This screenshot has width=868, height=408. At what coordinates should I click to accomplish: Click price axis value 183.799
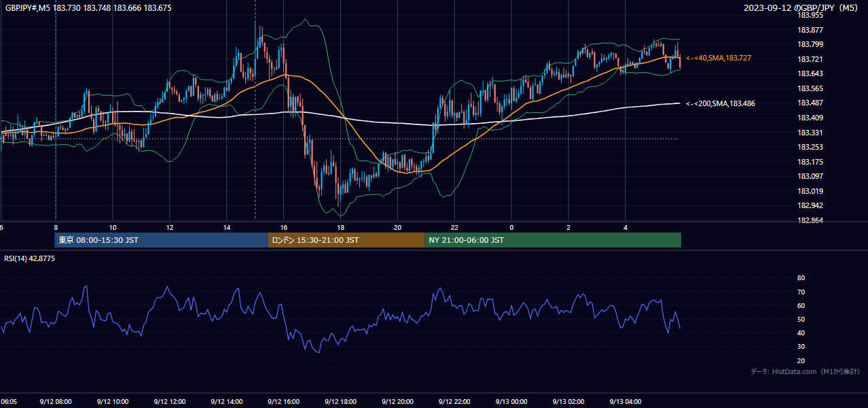[810, 45]
